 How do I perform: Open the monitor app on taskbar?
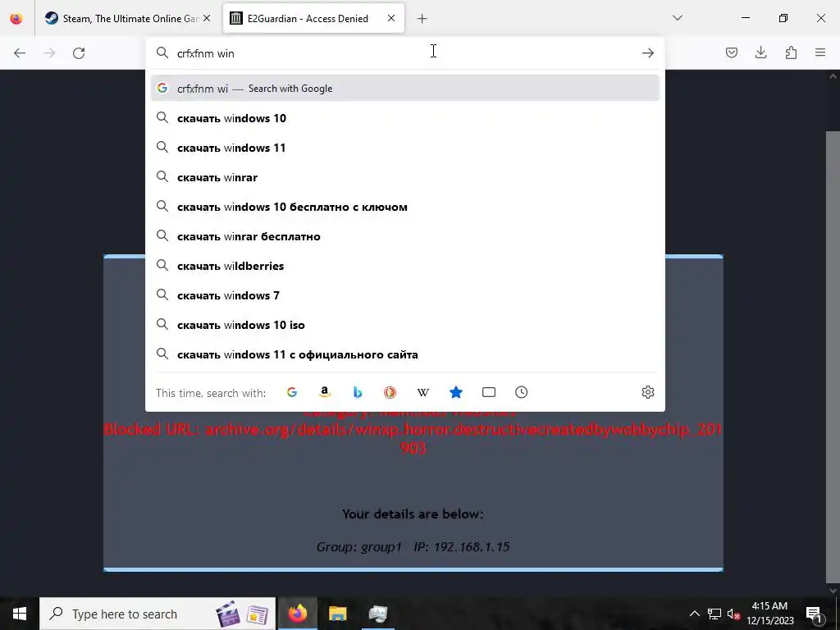point(377,614)
